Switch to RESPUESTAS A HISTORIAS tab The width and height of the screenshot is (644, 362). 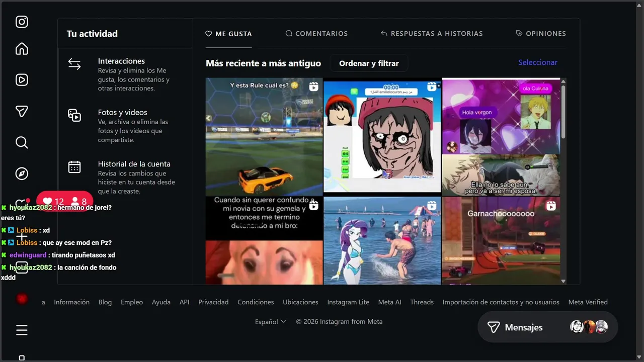[432, 34]
